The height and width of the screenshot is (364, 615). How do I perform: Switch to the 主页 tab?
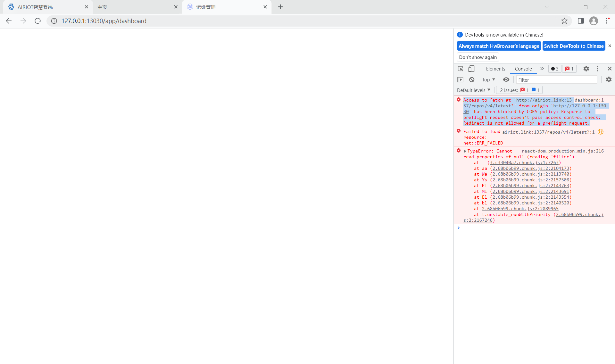click(x=137, y=7)
